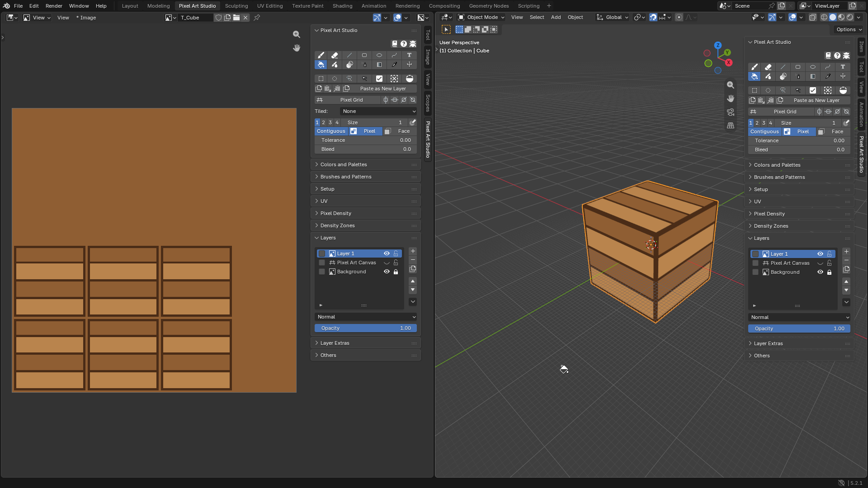
Task: Select the text tool in image editor panel
Action: point(409,55)
